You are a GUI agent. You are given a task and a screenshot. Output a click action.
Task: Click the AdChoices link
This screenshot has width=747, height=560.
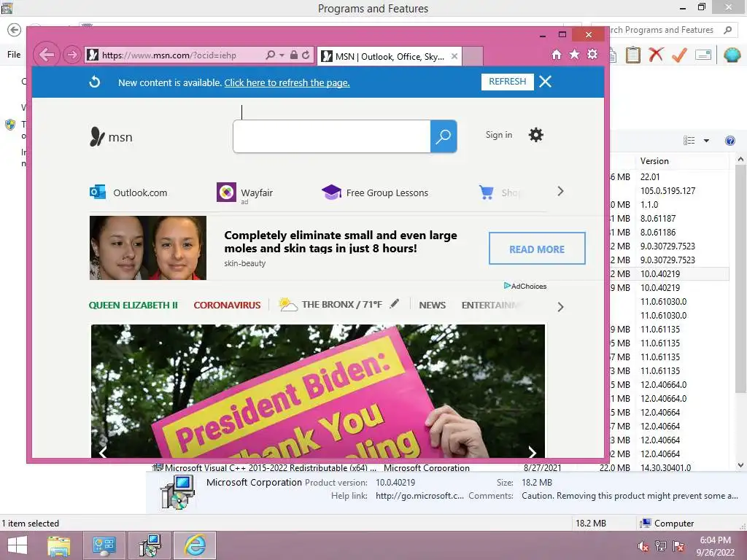[x=525, y=286]
